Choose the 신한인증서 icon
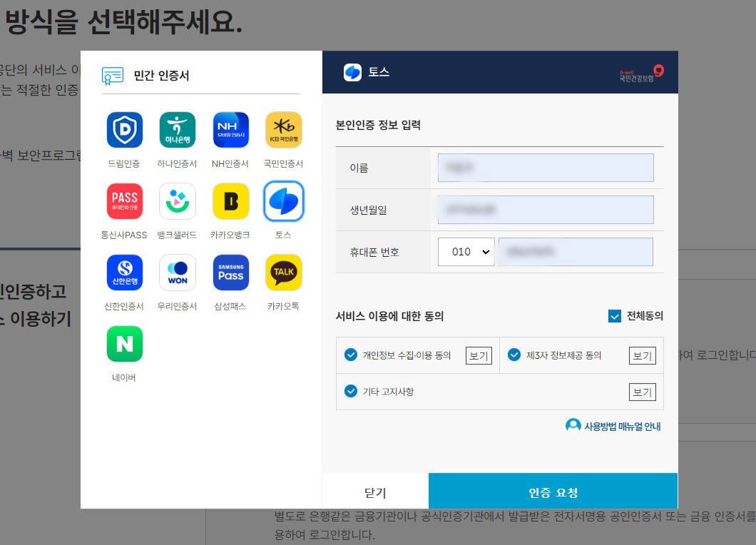The image size is (756, 545). click(124, 272)
